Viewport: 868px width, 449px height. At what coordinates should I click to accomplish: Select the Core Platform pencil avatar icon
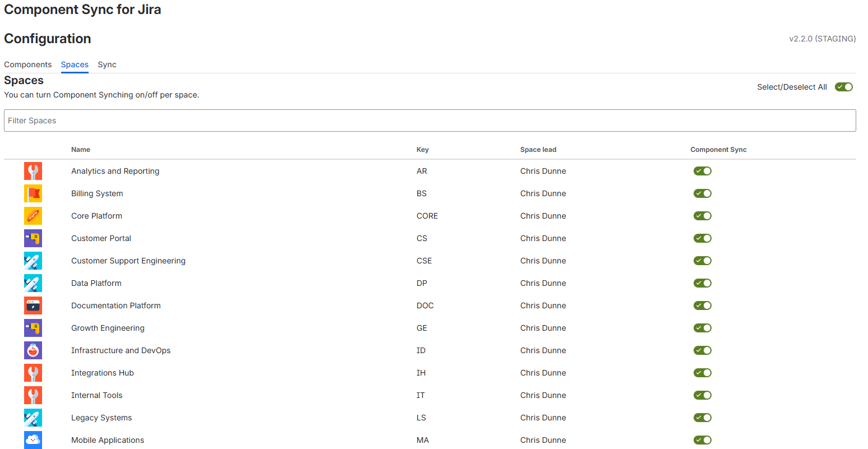[33, 216]
